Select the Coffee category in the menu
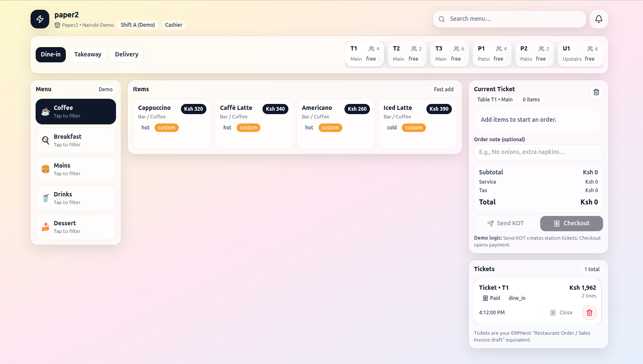The width and height of the screenshot is (643, 364). [x=76, y=112]
